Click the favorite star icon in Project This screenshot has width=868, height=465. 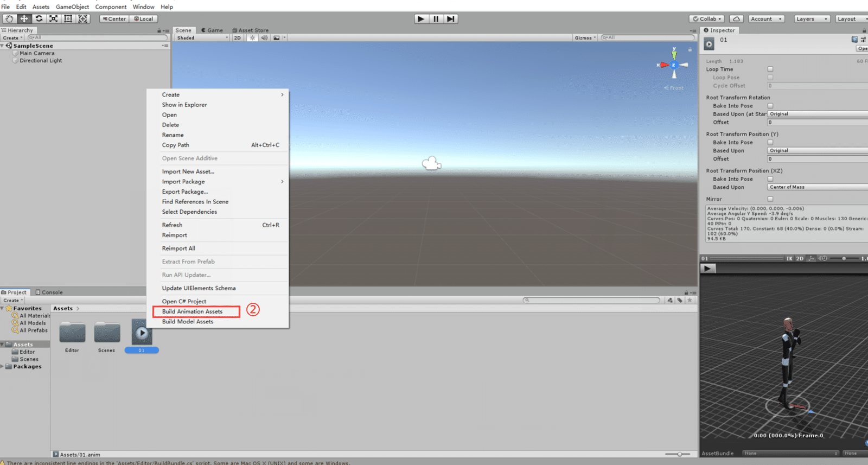(690, 300)
